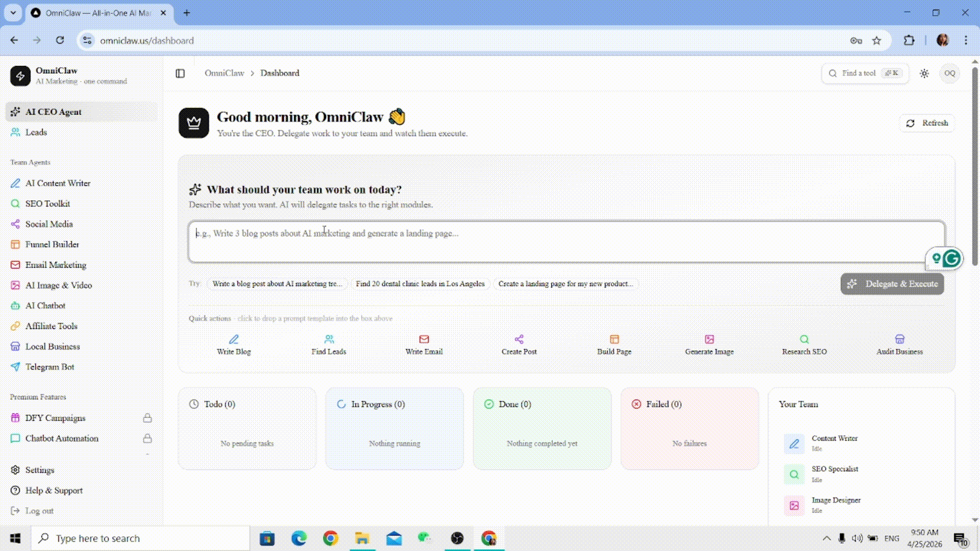The image size is (980, 551).
Task: Reload the page in browser toolbar
Action: tap(60, 40)
